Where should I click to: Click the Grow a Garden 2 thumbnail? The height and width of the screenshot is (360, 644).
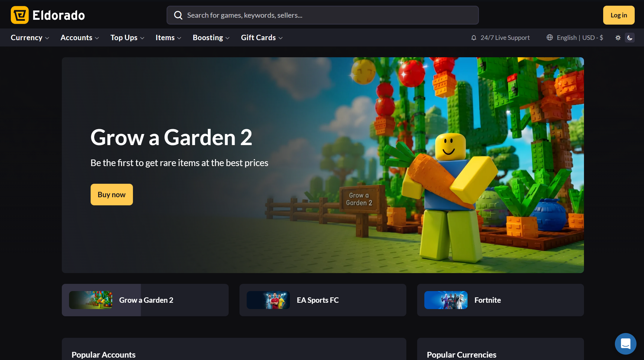(x=91, y=300)
